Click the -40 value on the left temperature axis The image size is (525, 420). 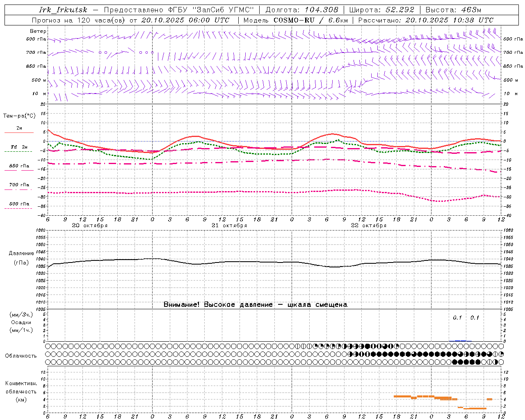pos(42,215)
